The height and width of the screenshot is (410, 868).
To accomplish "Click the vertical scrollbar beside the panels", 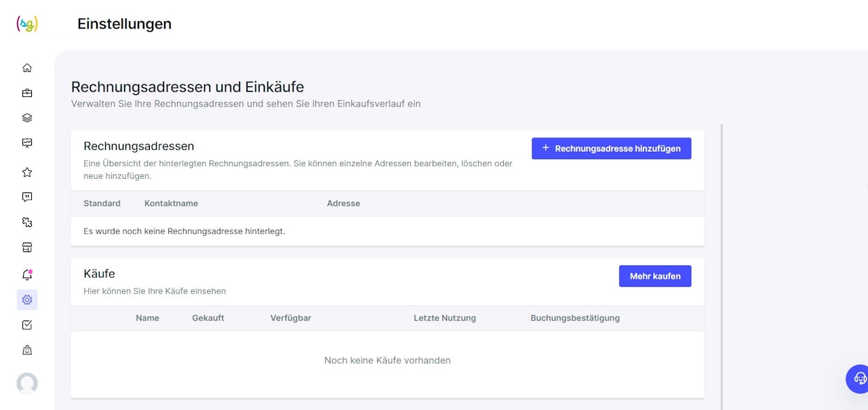I will 722,264.
